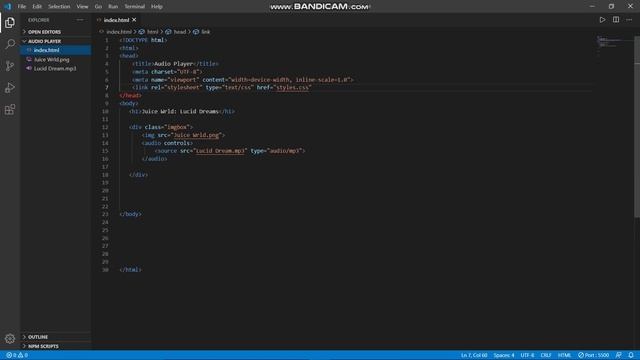640x360 pixels.
Task: Open the Explorer view in activity bar
Action: [x=10, y=23]
